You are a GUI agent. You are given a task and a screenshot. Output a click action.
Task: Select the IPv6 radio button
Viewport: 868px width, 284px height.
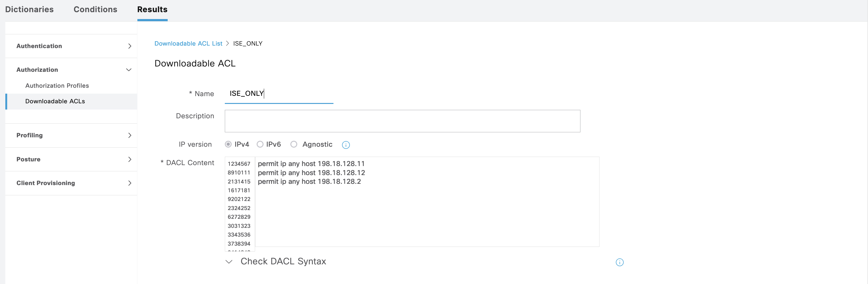pos(260,144)
